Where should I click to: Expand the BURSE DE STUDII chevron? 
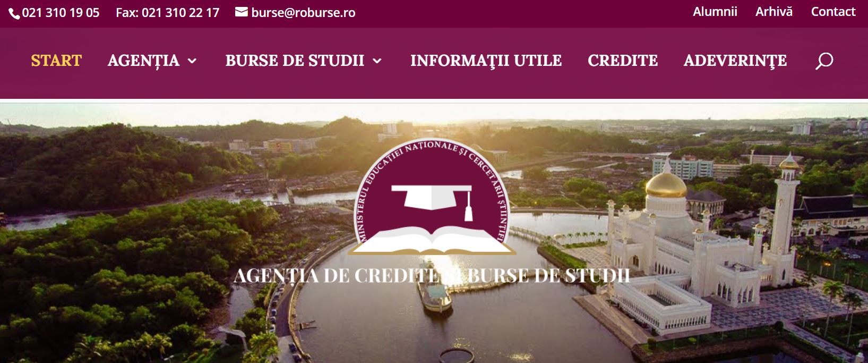(377, 61)
